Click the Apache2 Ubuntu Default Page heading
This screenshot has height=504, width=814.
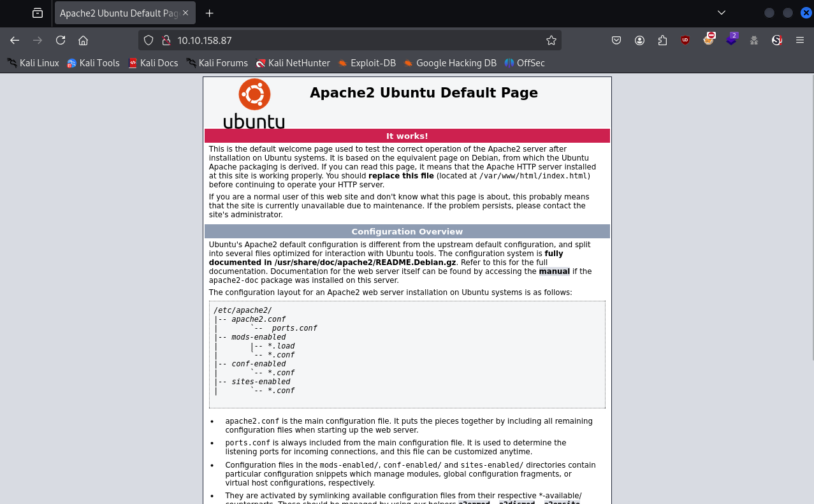(424, 93)
